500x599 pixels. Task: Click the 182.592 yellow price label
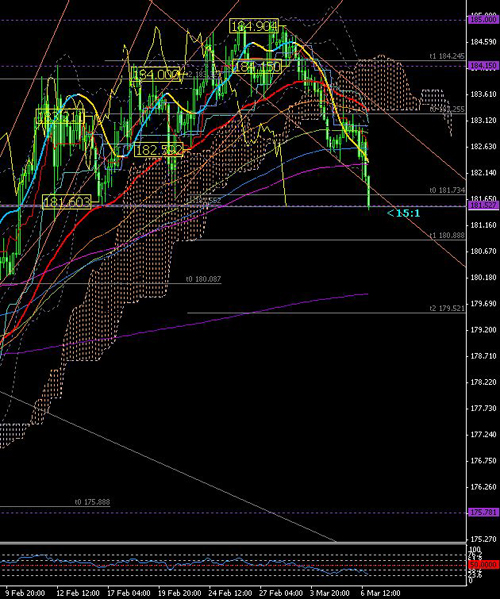(x=159, y=150)
